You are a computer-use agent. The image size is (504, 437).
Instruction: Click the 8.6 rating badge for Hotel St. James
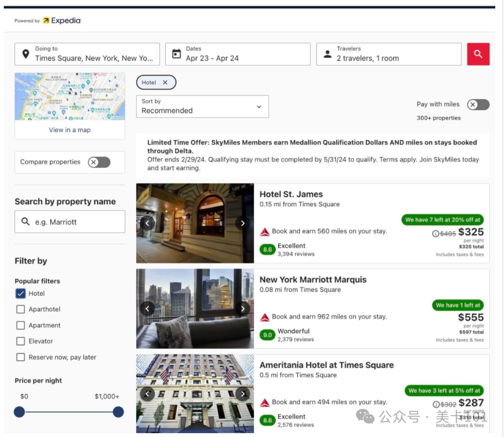point(268,250)
